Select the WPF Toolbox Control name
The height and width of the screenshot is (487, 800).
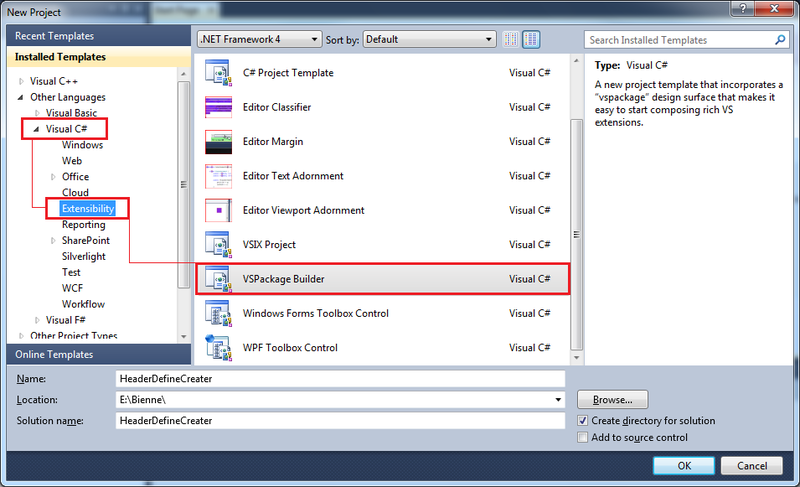point(290,348)
